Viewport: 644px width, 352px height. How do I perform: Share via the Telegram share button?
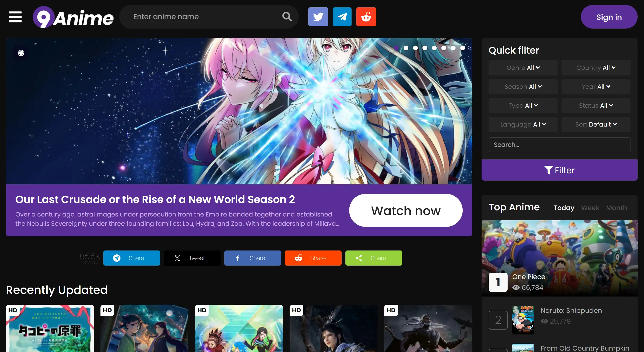[x=131, y=258]
